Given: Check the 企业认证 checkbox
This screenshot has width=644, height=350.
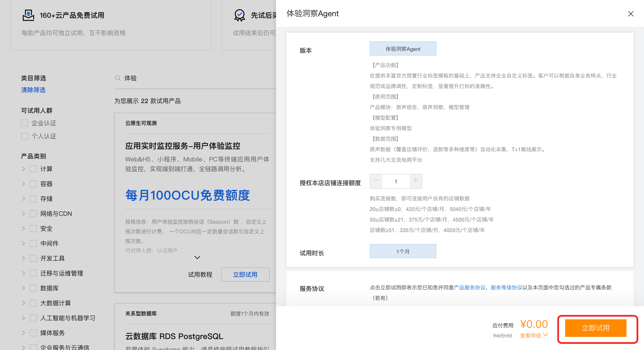Looking at the screenshot, I should (25, 123).
